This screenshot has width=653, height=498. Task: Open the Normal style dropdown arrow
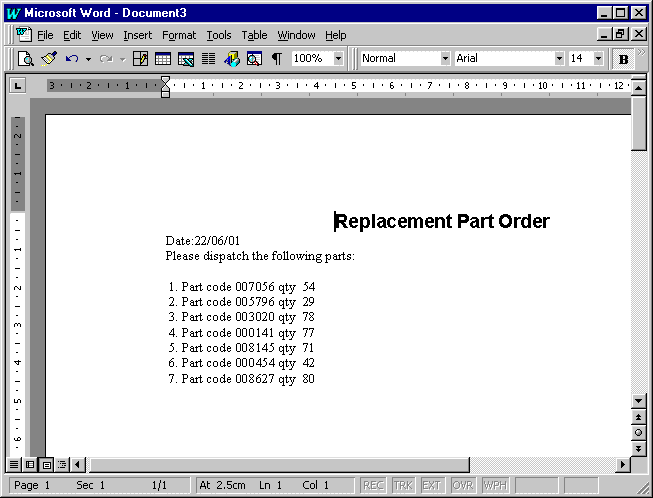(x=446, y=58)
